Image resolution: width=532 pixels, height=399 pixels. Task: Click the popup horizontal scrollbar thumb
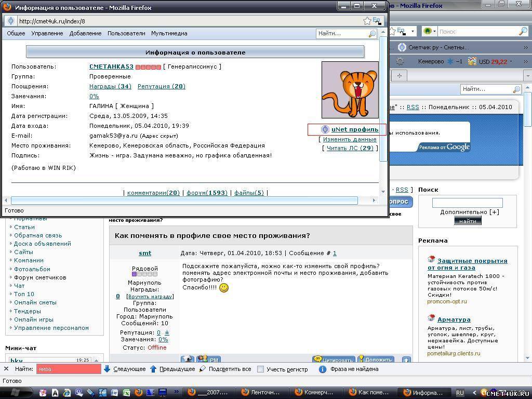click(184, 200)
